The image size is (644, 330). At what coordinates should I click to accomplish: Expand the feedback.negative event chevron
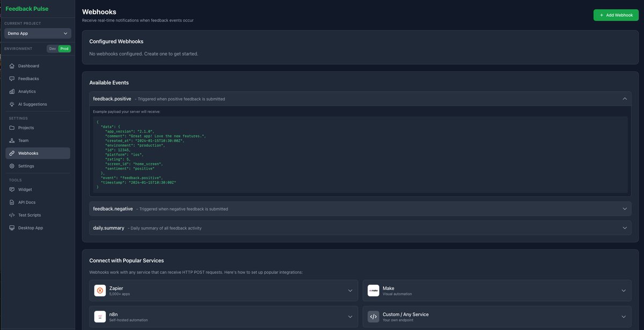(x=624, y=209)
